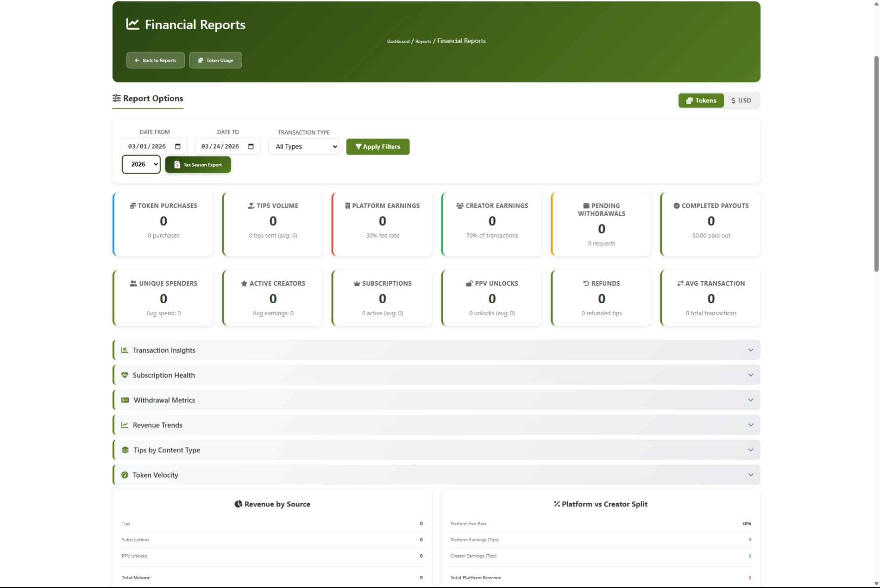This screenshot has width=880, height=588.
Task: Enable the Tokens display mode
Action: pyautogui.click(x=701, y=100)
